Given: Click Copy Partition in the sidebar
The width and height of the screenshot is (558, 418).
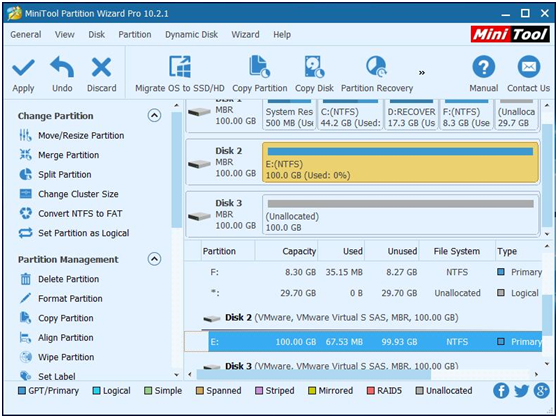Looking at the screenshot, I should 56,318.
